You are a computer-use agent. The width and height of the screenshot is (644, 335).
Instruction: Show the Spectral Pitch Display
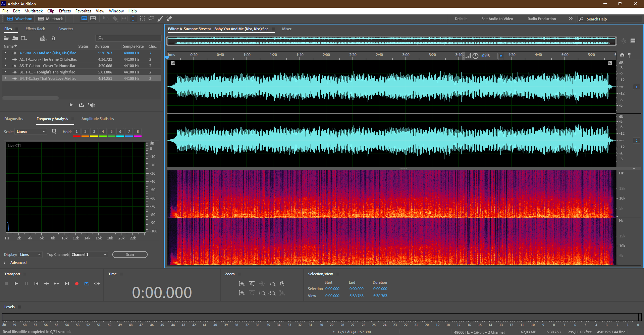pyautogui.click(x=93, y=18)
